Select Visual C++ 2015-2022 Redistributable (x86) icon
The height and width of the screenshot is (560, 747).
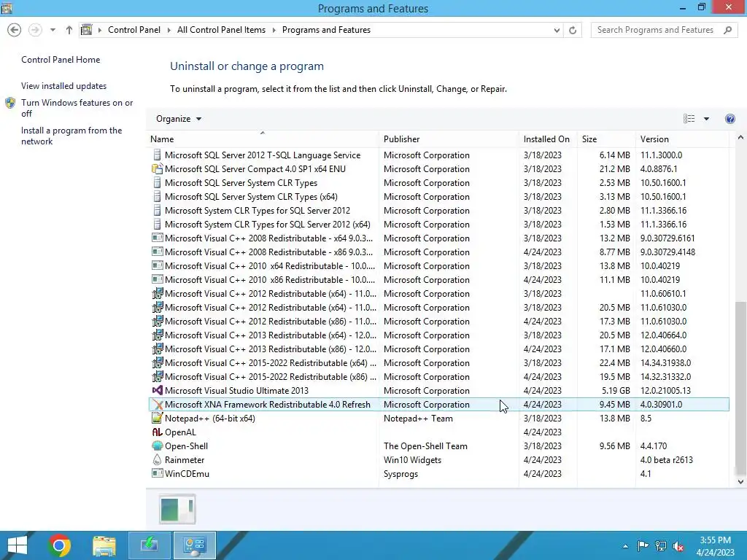(x=158, y=376)
